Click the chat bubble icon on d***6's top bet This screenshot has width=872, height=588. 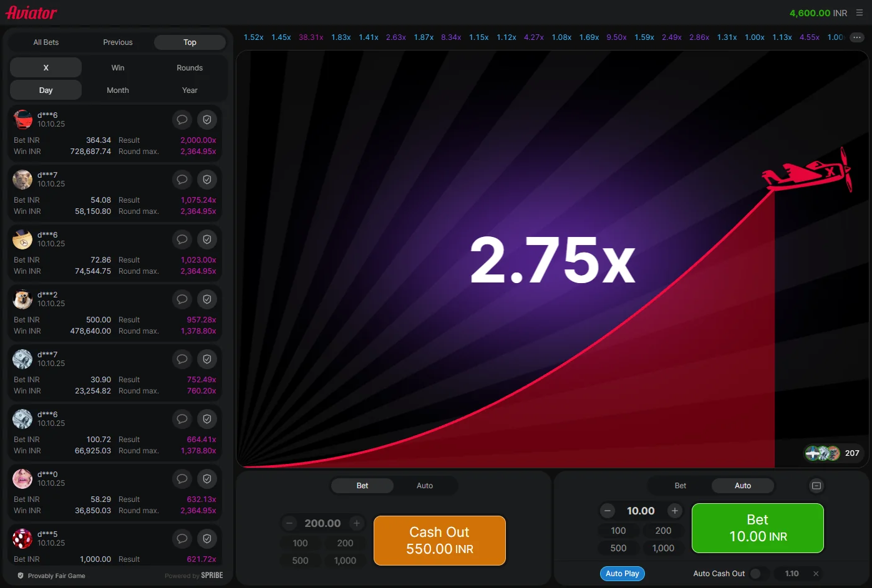tap(182, 120)
